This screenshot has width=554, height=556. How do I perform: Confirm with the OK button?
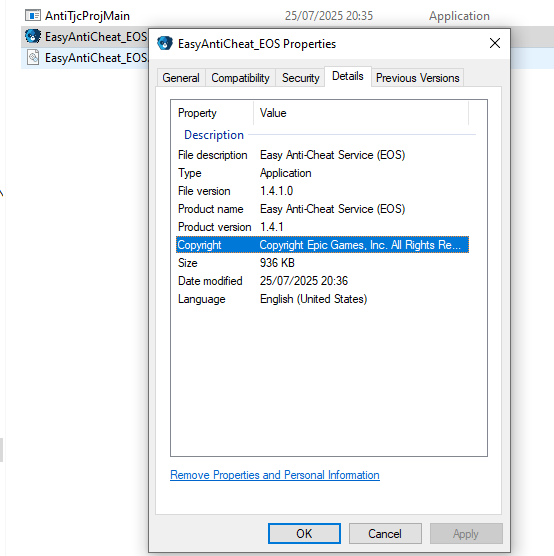[x=304, y=533]
